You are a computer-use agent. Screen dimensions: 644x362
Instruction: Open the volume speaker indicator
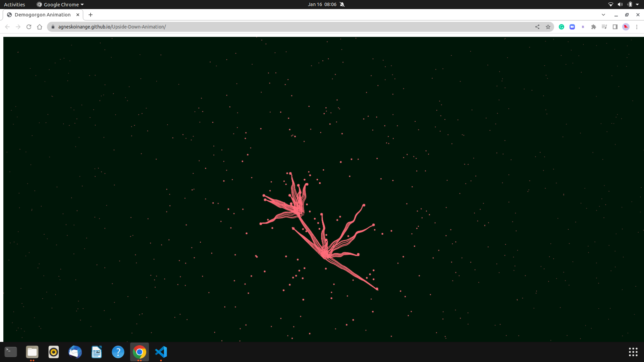[x=620, y=4]
